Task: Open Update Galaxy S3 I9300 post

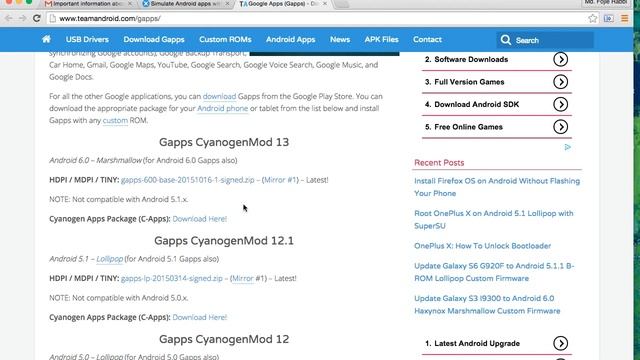Action: (487, 304)
